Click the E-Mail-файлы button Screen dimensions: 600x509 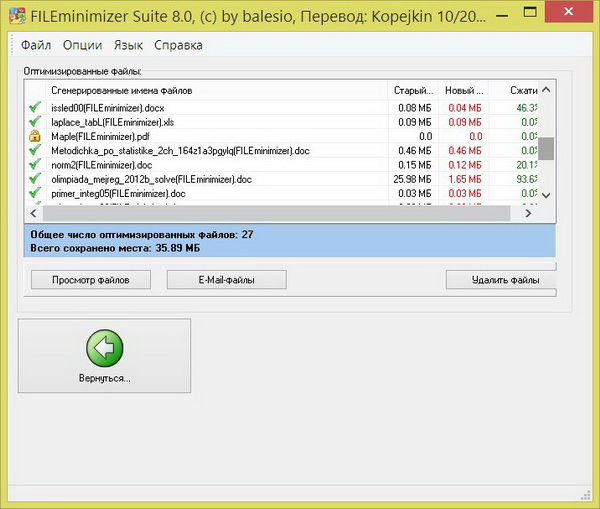(x=226, y=280)
